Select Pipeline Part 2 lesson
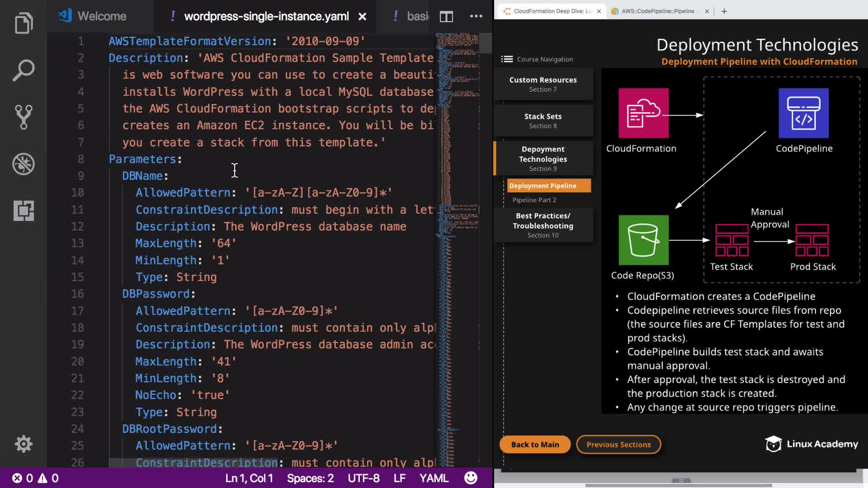 [534, 200]
